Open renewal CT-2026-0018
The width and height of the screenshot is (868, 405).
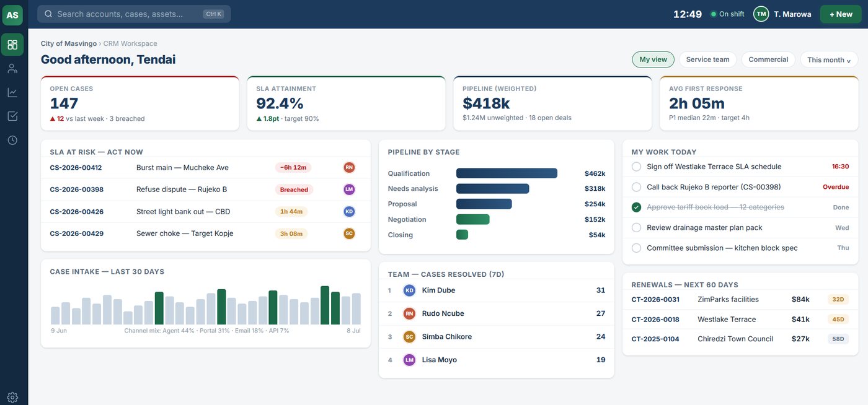[655, 320]
